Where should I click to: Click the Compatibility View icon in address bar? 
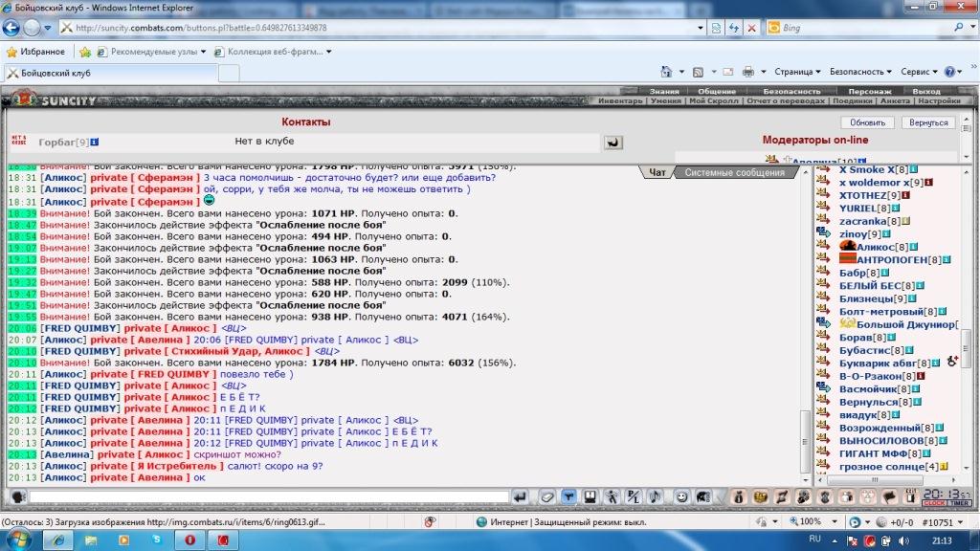(716, 28)
